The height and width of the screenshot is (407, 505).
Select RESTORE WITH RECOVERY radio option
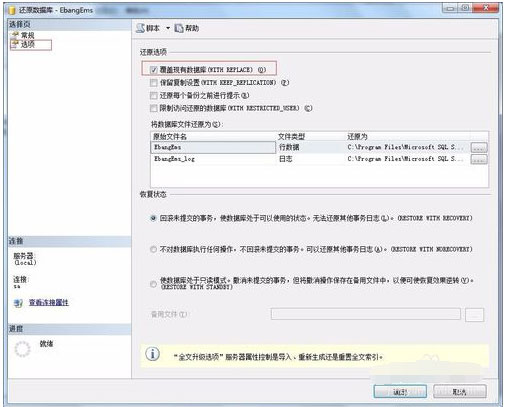coord(153,218)
